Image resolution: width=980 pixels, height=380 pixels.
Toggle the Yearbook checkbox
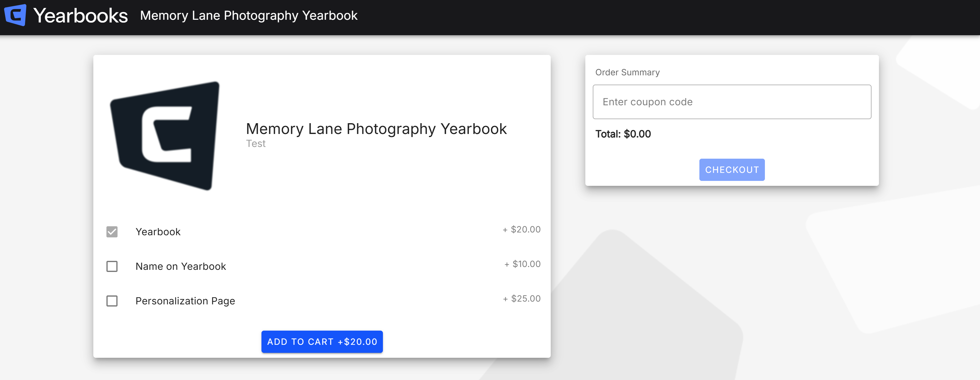click(112, 232)
